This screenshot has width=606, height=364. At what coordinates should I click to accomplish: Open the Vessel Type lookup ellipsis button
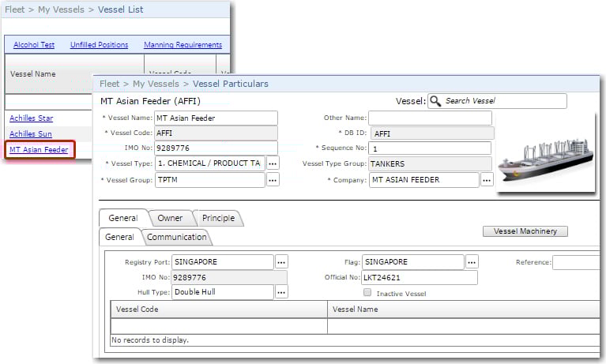273,163
